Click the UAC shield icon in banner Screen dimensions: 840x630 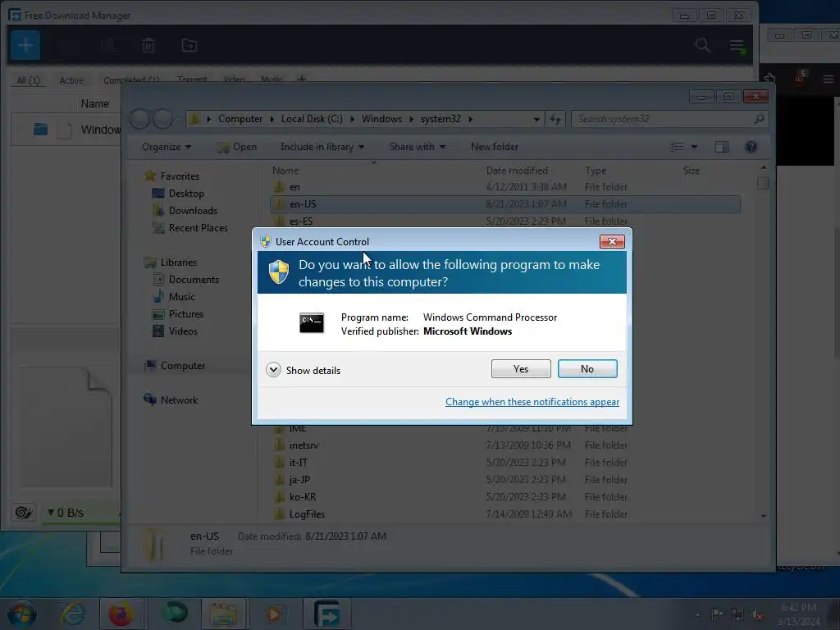pos(279,272)
